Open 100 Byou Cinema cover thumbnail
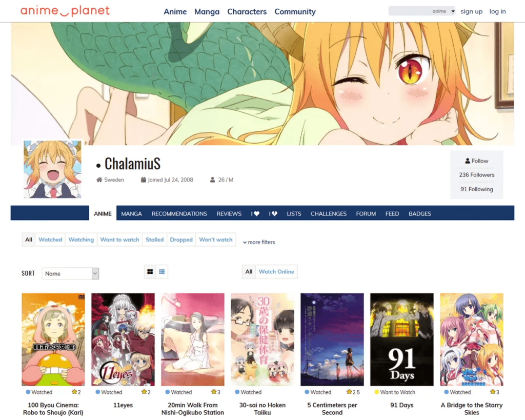The image size is (525, 420). [53, 339]
